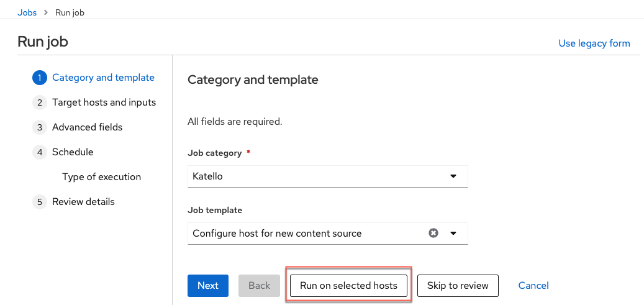Switch to the legacy form
The height and width of the screenshot is (305, 644).
[594, 43]
